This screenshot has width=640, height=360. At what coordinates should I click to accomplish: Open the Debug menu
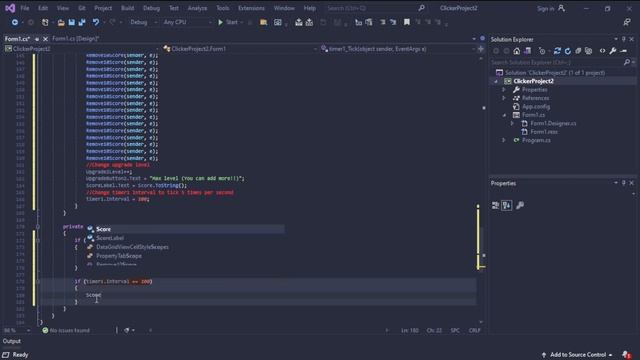[151, 8]
